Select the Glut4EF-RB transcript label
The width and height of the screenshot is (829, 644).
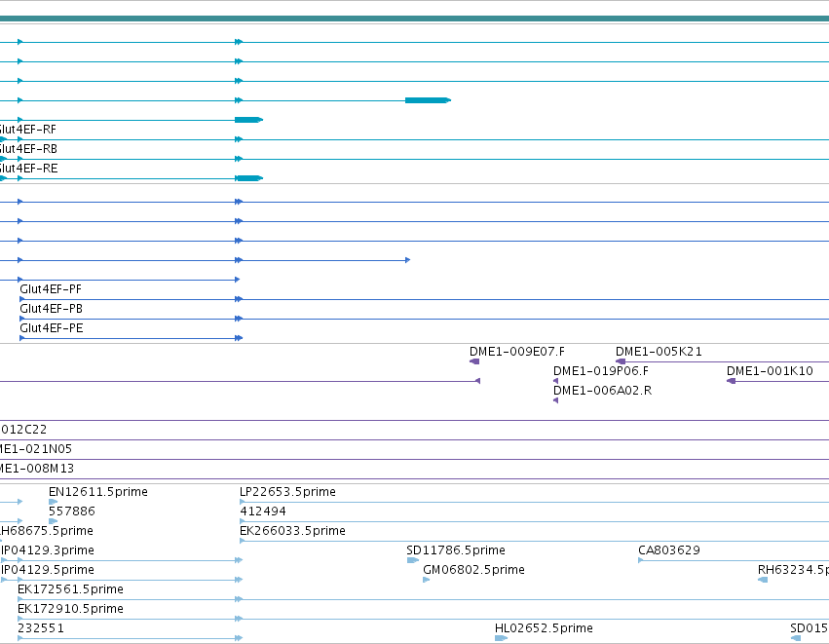pos(28,149)
